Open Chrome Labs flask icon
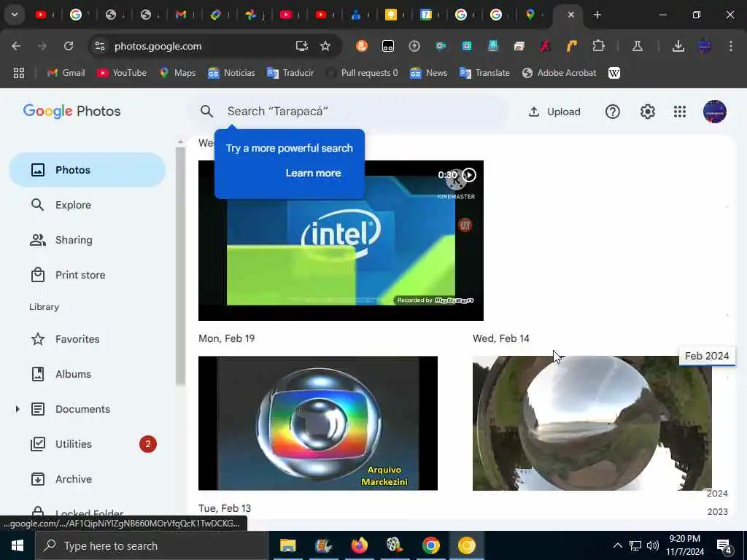Image resolution: width=747 pixels, height=560 pixels. coord(638,46)
